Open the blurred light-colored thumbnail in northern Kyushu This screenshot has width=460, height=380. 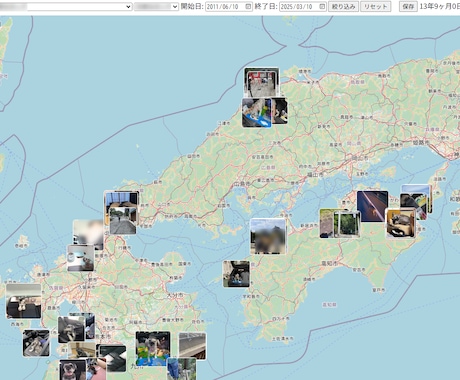pyautogui.click(x=88, y=234)
